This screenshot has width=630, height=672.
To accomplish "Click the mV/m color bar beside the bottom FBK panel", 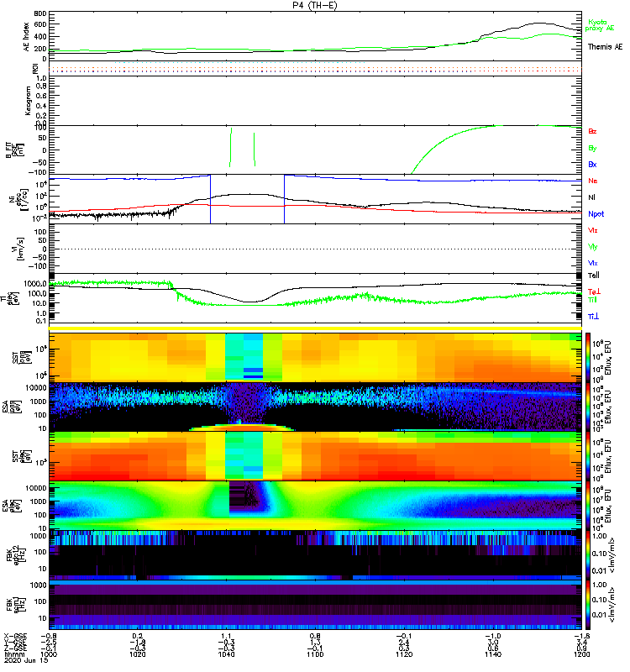I will [588, 604].
